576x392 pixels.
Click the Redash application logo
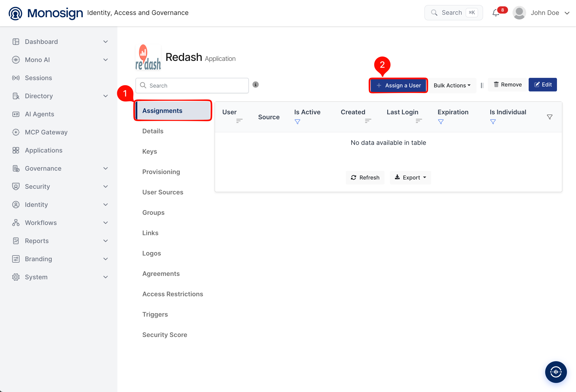click(x=148, y=57)
